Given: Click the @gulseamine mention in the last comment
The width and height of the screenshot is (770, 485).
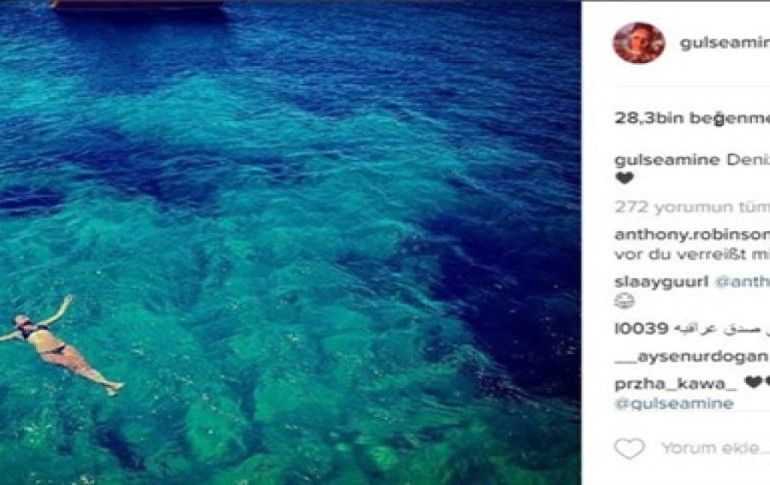Looking at the screenshot, I should coord(674,404).
